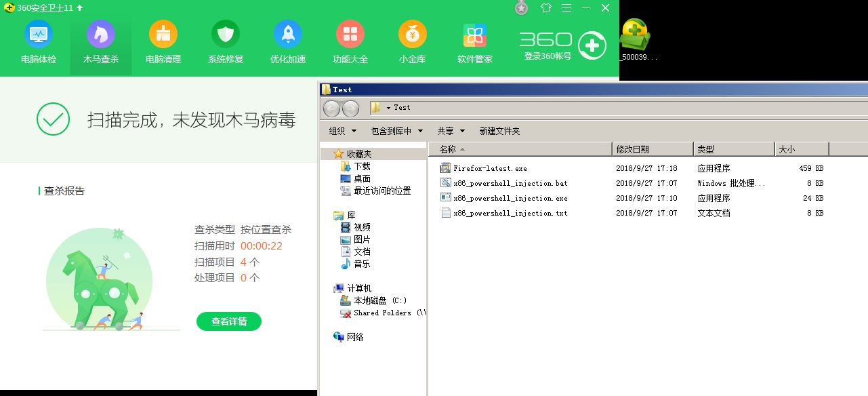This screenshot has height=396, width=868.
Task: Open the 包含到库中 dropdown
Action: [x=396, y=131]
